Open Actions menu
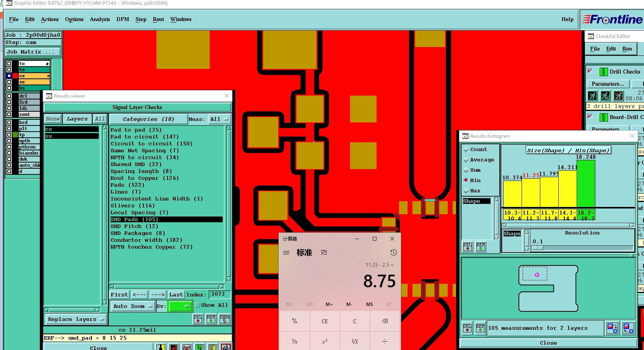Viewport: 644px width, 350px height. pos(50,20)
